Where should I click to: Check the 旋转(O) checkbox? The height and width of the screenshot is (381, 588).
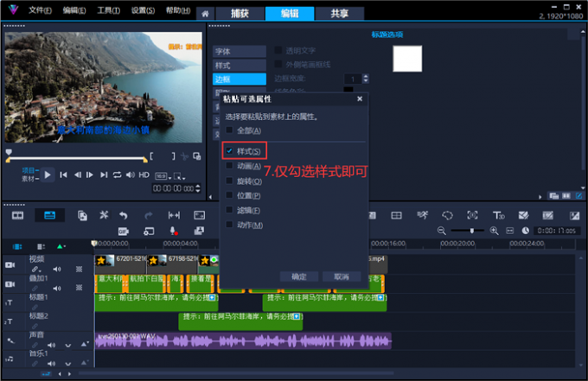pos(229,181)
